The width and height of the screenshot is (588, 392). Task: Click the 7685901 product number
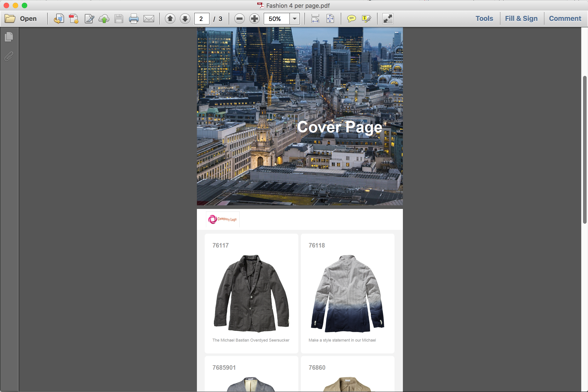pyautogui.click(x=224, y=367)
